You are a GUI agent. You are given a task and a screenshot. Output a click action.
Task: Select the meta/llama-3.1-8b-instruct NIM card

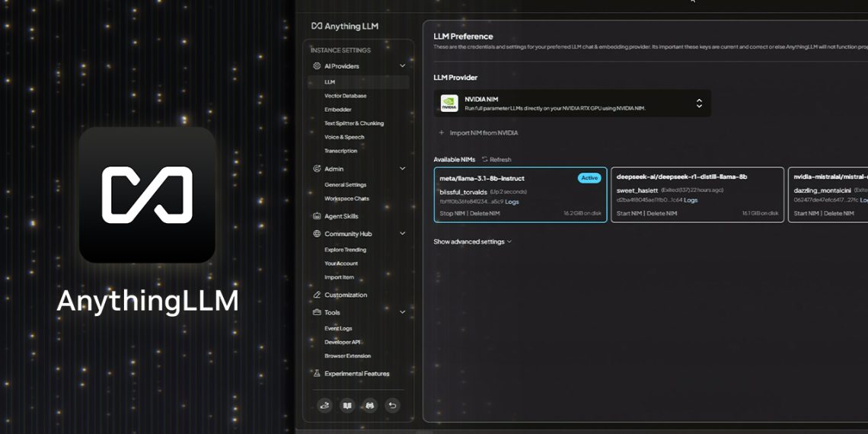tap(520, 195)
